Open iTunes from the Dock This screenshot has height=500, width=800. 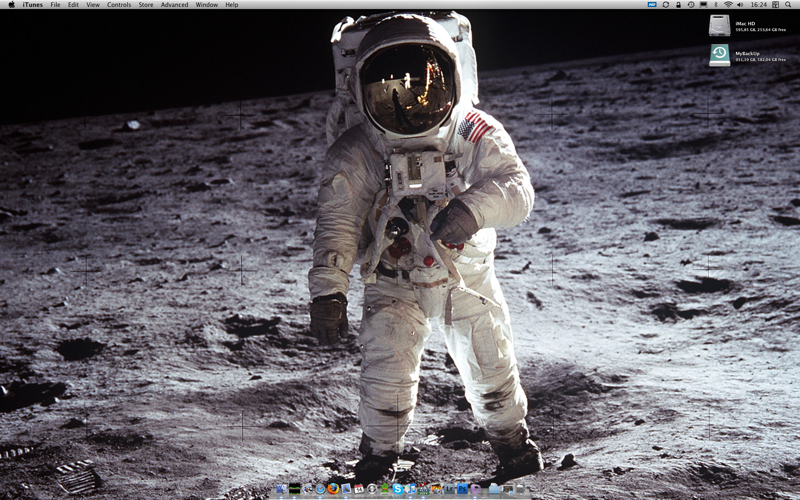point(410,489)
